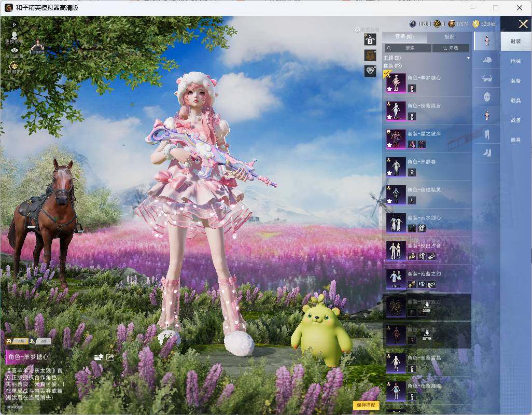This screenshot has width=532, height=415.
Task: Toggle the eye display settings icon
Action: click(x=14, y=50)
